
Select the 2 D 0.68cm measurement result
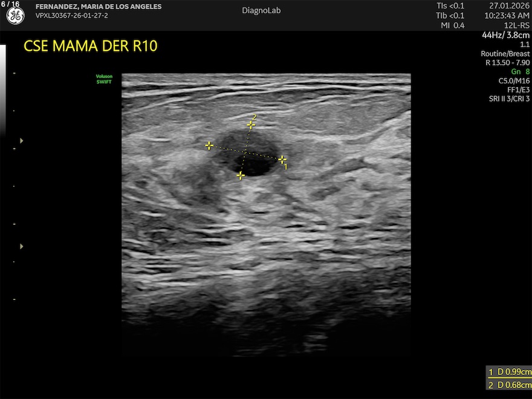click(x=509, y=385)
